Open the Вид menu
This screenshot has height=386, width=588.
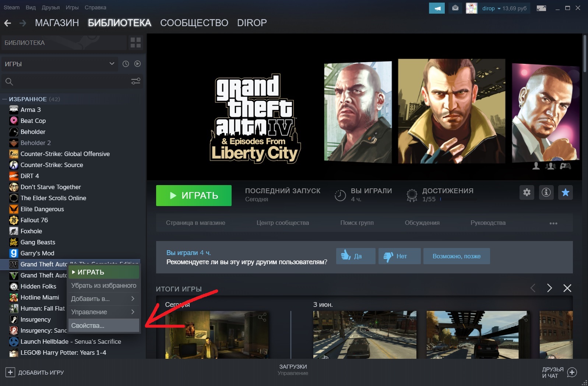point(31,7)
